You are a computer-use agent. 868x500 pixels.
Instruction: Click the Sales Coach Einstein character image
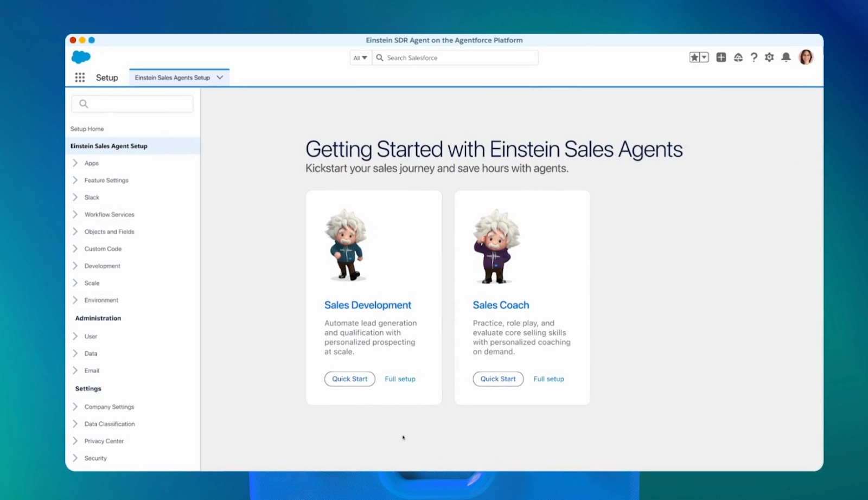(x=496, y=247)
